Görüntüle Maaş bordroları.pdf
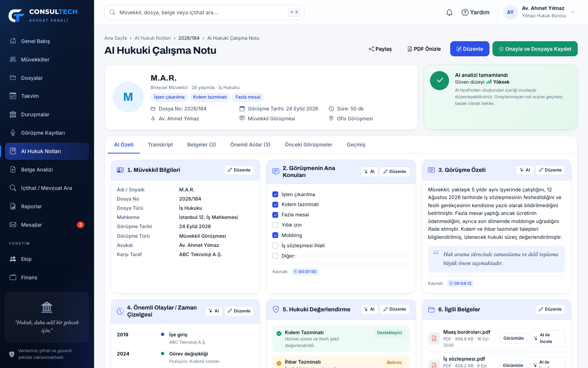 tap(513, 338)
